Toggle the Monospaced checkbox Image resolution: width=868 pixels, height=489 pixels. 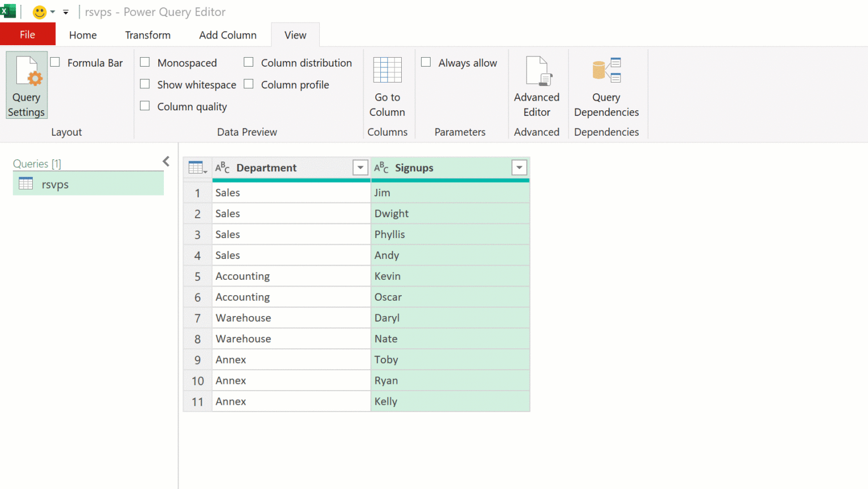[145, 63]
